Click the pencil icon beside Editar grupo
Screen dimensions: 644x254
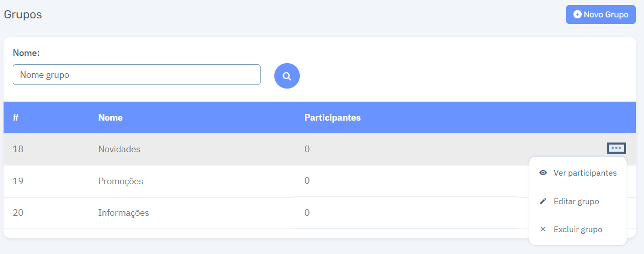pyautogui.click(x=543, y=202)
